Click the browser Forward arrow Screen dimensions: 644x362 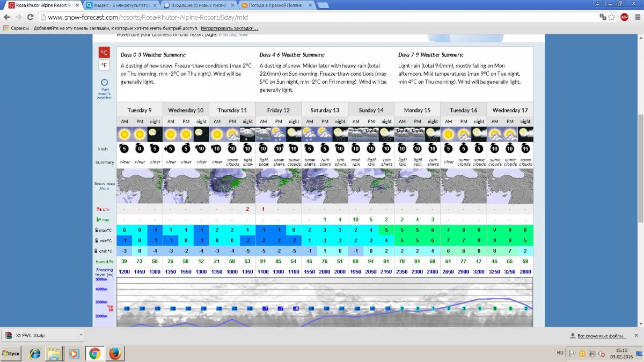tap(19, 17)
